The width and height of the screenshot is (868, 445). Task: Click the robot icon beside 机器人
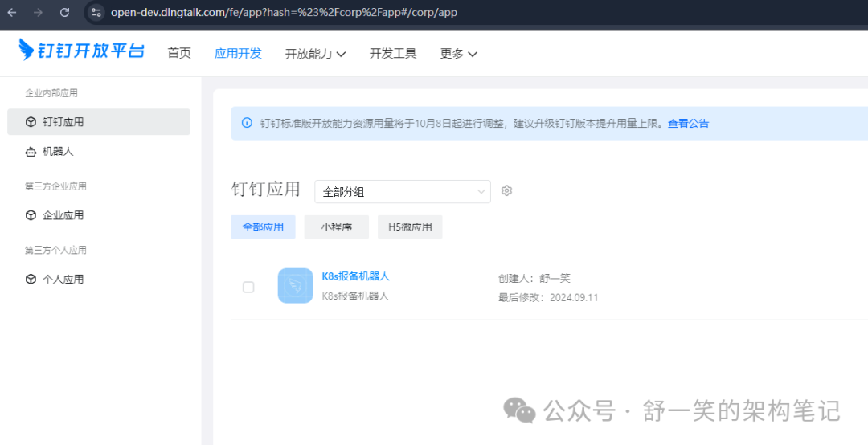[31, 151]
